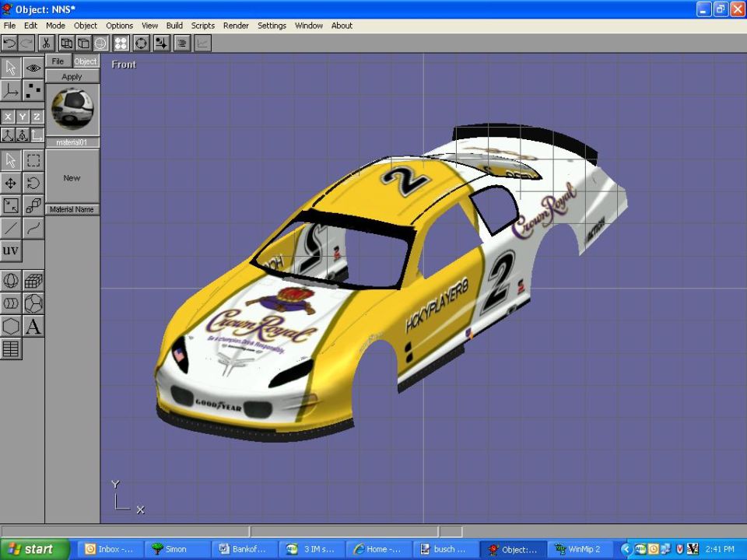Click the sparkle snap icon in top toolbar
The height and width of the screenshot is (560, 747).
tap(162, 44)
